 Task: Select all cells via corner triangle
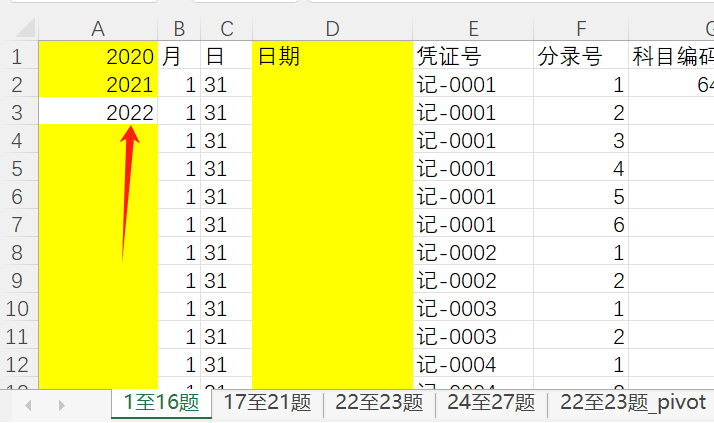(x=25, y=28)
